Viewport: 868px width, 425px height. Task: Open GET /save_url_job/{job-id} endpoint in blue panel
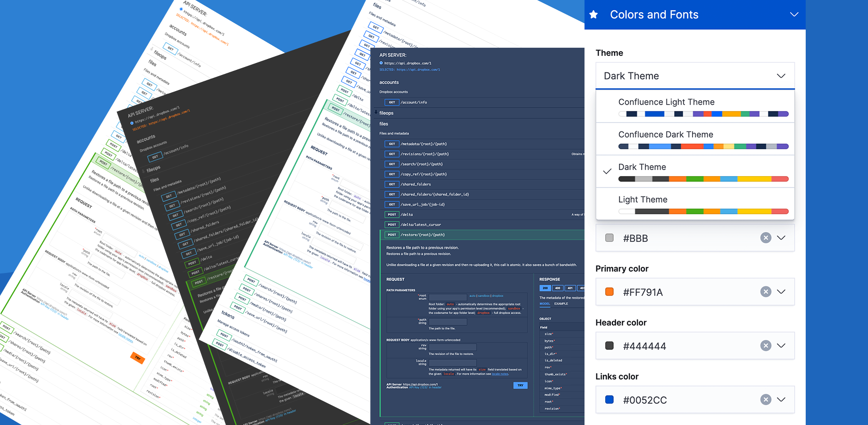click(x=482, y=204)
